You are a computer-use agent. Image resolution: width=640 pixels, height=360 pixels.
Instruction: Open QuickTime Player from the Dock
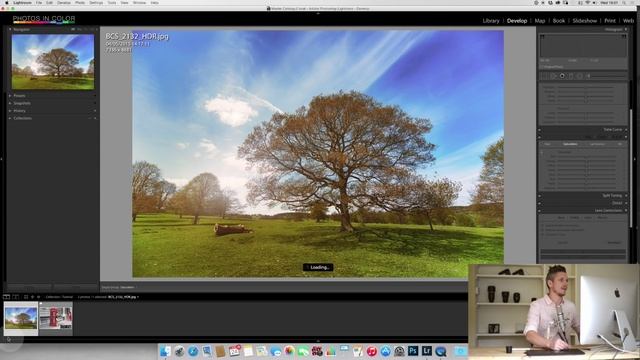(x=441, y=351)
